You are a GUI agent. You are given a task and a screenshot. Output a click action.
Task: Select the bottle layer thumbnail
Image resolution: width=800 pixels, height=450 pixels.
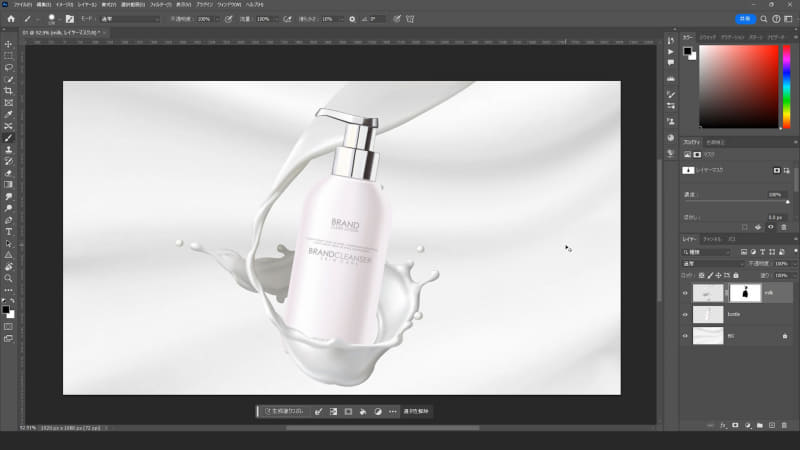tap(708, 315)
